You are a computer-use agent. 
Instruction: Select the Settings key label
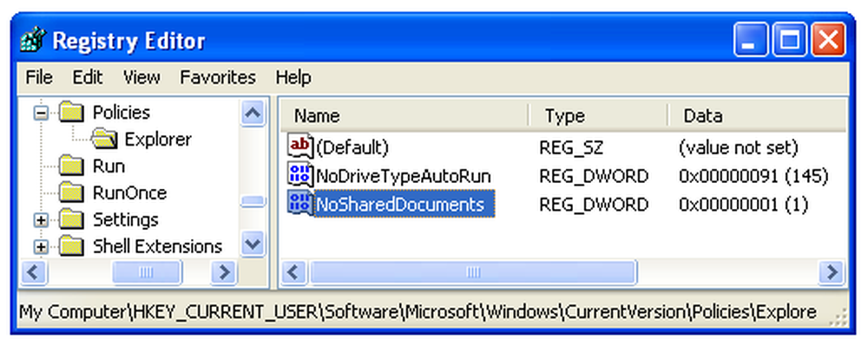click(126, 219)
